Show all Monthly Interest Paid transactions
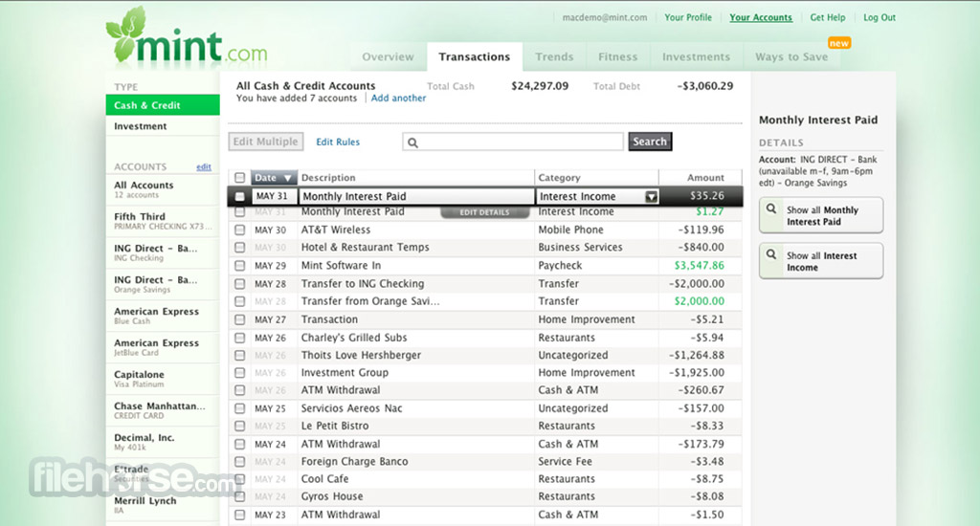 point(820,215)
